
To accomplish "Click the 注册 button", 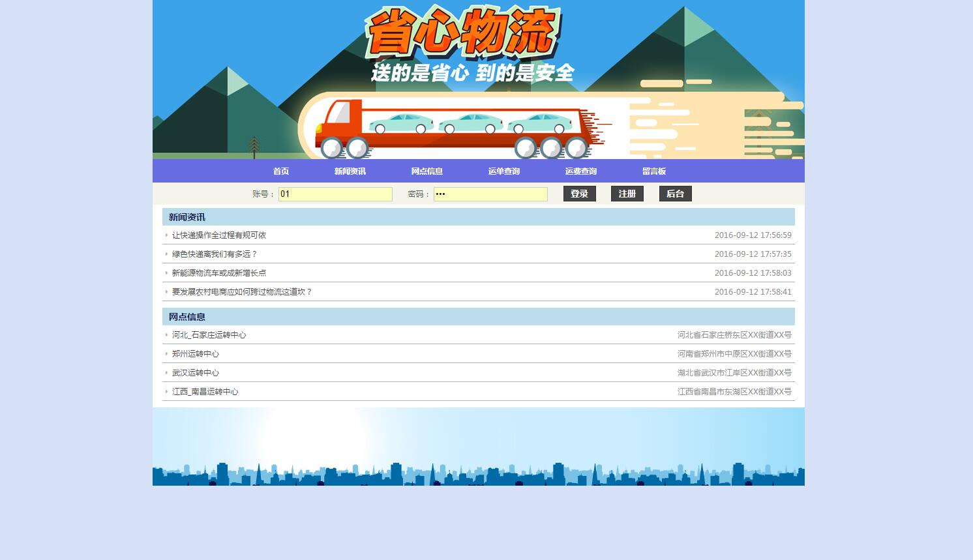I will click(x=627, y=194).
